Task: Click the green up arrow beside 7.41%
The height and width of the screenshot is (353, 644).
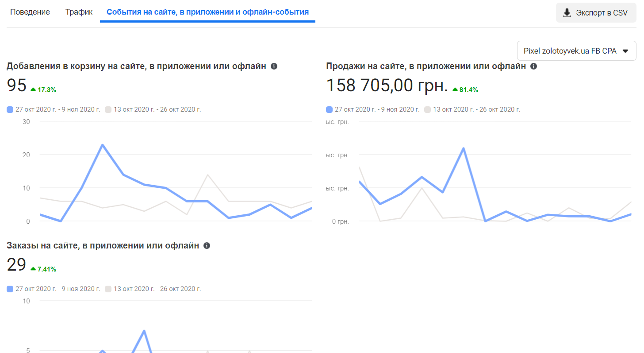Action: tap(33, 269)
